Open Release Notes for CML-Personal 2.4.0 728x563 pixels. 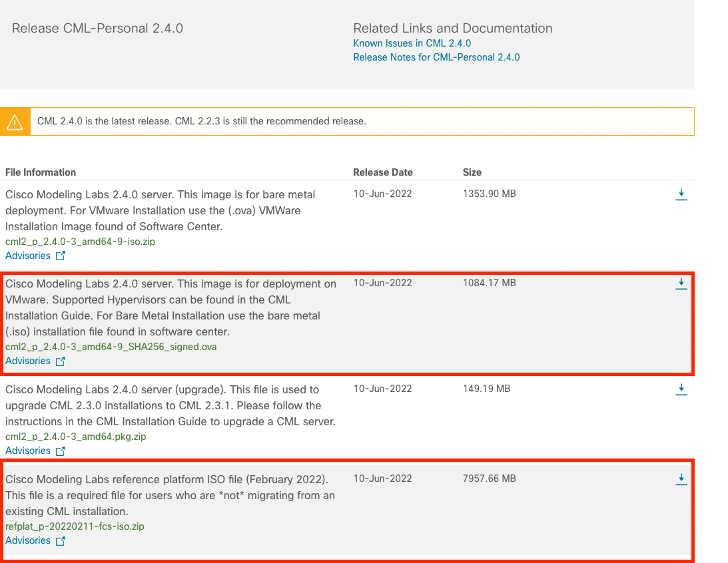(x=436, y=57)
